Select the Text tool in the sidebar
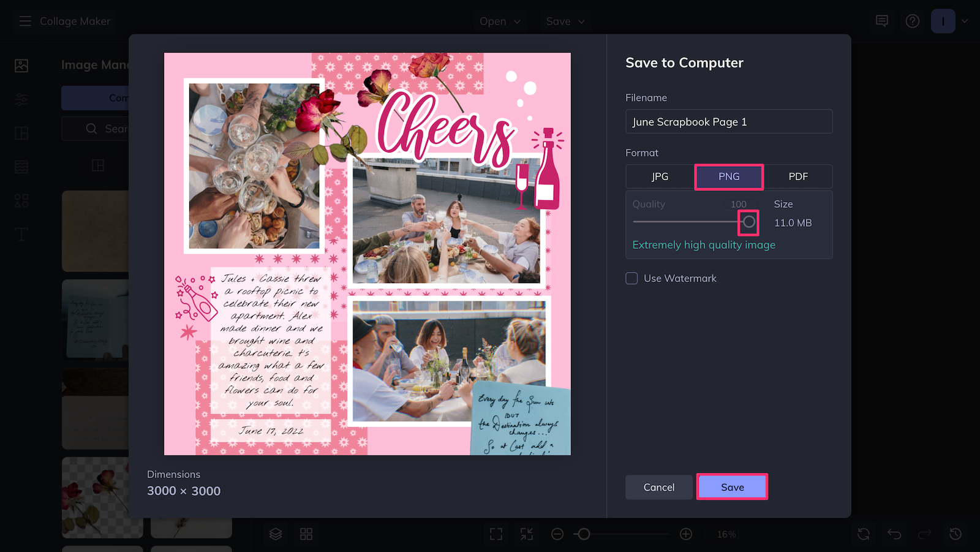980x552 pixels. pos(21,233)
